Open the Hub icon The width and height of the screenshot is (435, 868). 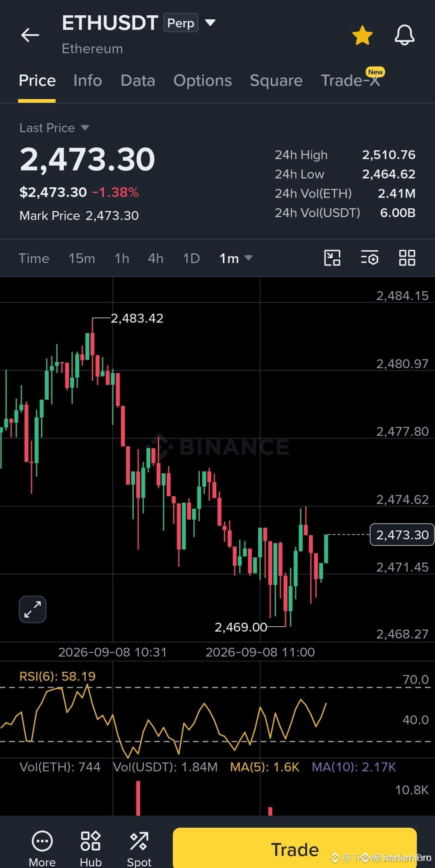91,841
